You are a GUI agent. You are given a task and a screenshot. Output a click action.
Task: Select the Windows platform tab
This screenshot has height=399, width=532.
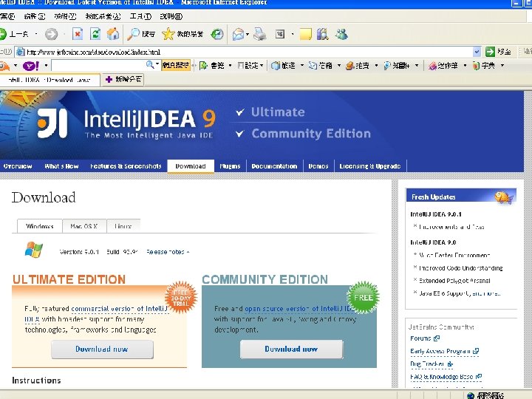click(x=40, y=226)
